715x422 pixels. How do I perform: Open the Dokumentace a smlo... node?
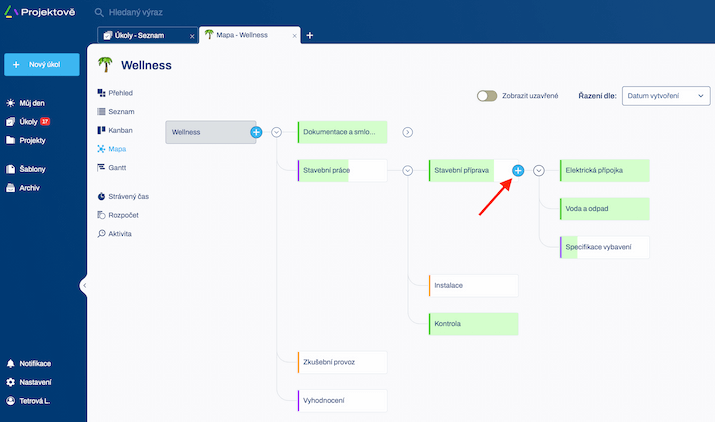pos(342,132)
